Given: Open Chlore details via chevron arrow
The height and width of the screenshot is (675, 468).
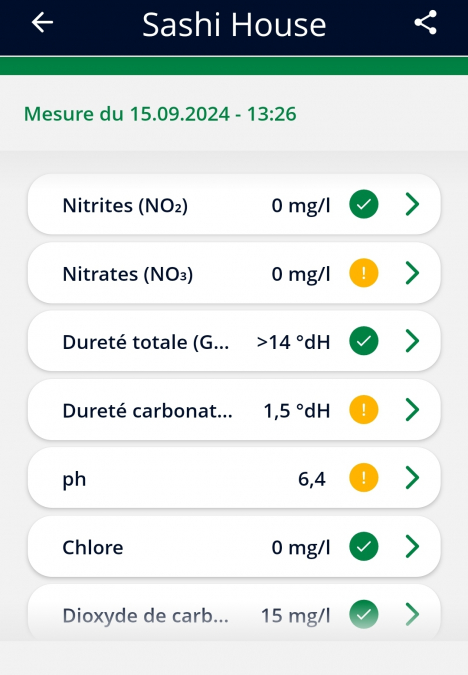Looking at the screenshot, I should 412,546.
